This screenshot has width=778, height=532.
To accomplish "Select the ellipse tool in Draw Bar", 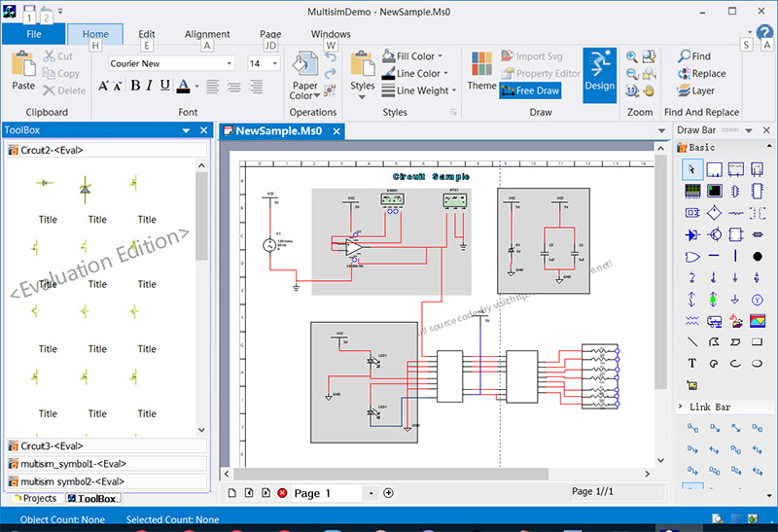I will pyautogui.click(x=757, y=364).
